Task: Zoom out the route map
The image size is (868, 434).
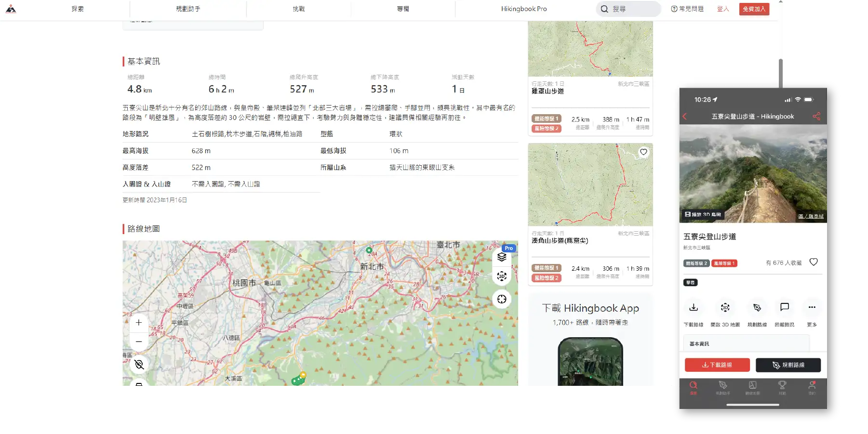Action: tap(139, 342)
